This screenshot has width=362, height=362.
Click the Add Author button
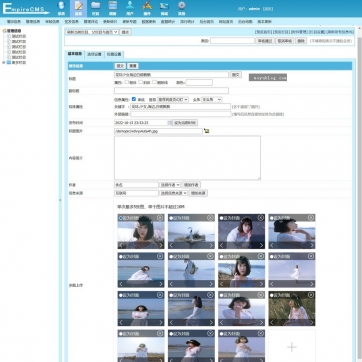coord(191,185)
